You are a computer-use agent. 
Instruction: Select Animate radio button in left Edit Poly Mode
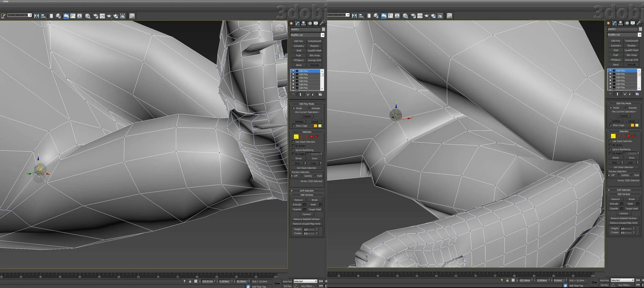310,108
